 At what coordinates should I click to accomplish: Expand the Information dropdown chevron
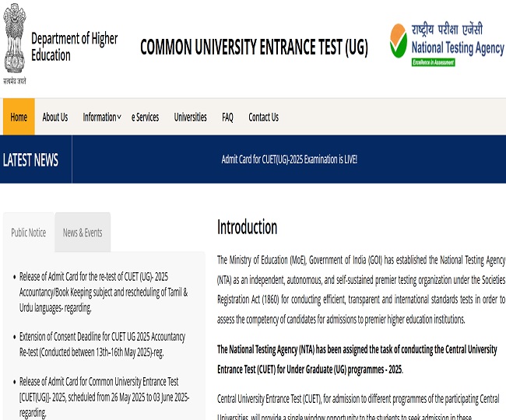pos(119,117)
